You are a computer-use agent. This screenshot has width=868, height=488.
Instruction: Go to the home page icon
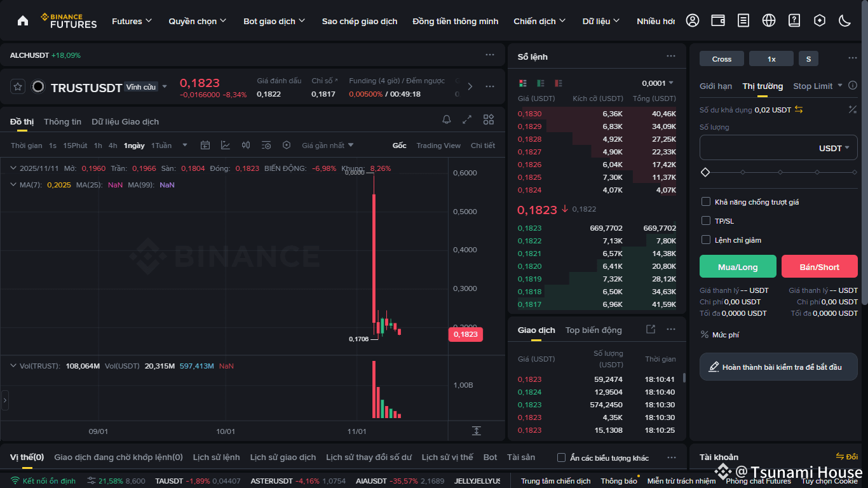coord(23,20)
